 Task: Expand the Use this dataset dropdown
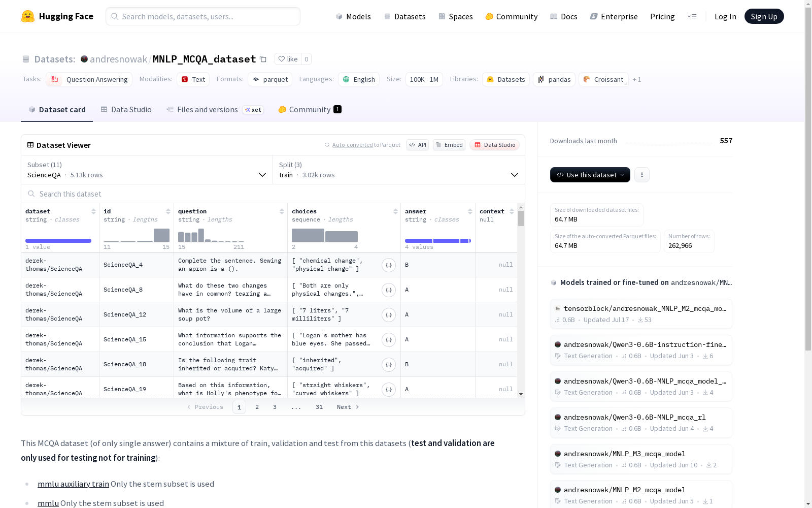point(590,175)
